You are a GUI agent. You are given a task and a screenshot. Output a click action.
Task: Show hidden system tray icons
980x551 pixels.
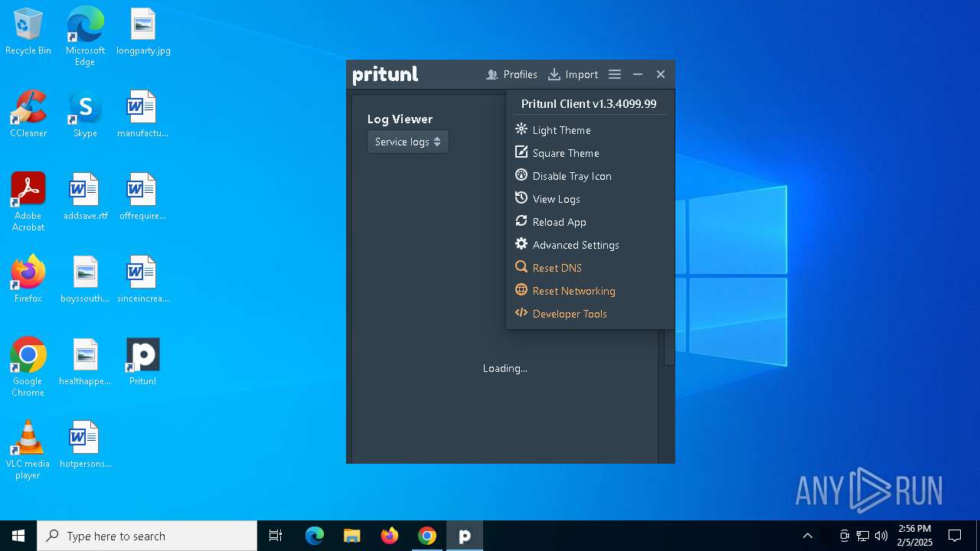(807, 536)
